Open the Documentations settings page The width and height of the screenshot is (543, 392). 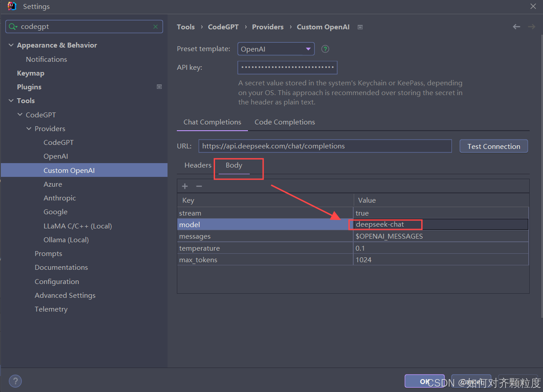tap(61, 267)
